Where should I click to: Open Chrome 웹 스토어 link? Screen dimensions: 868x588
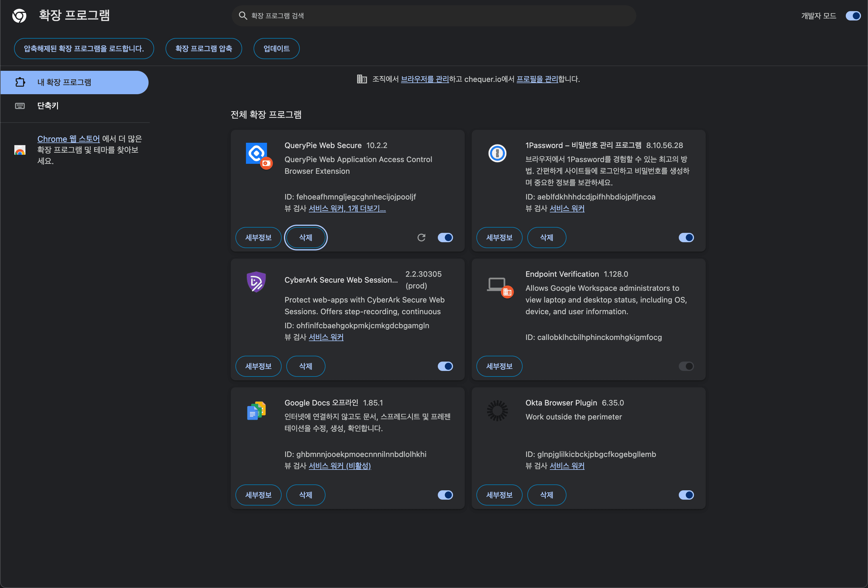click(68, 139)
